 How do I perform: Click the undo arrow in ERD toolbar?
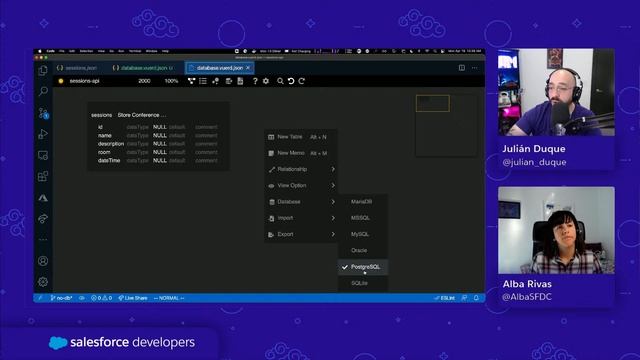click(291, 81)
